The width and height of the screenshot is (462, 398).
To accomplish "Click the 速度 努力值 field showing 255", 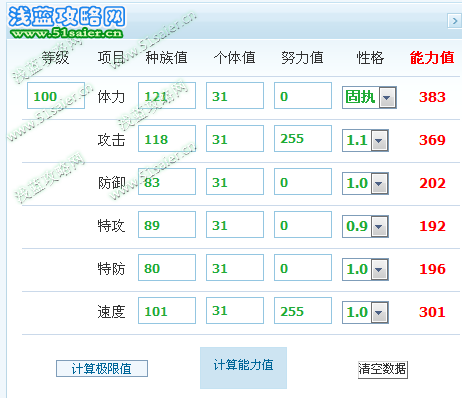I will 303,311.
